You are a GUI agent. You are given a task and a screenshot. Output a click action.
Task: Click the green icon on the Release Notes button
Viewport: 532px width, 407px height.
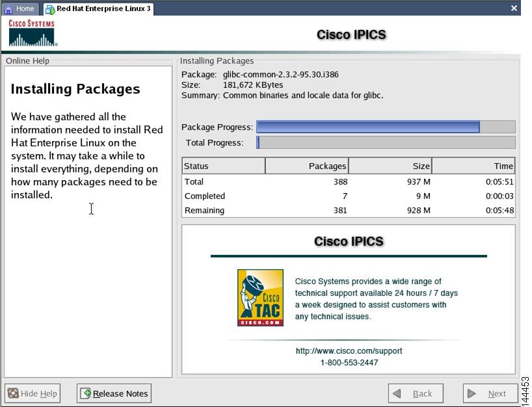coord(84,393)
